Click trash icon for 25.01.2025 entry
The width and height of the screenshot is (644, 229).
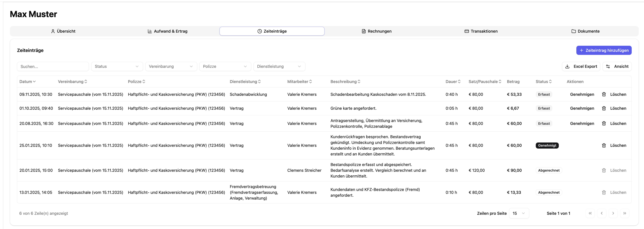[604, 146]
